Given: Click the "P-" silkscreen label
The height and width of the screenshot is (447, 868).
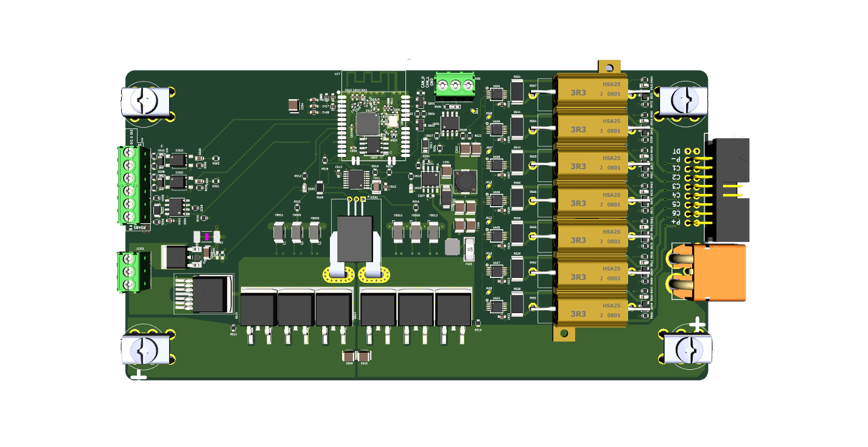Looking at the screenshot, I should [676, 160].
